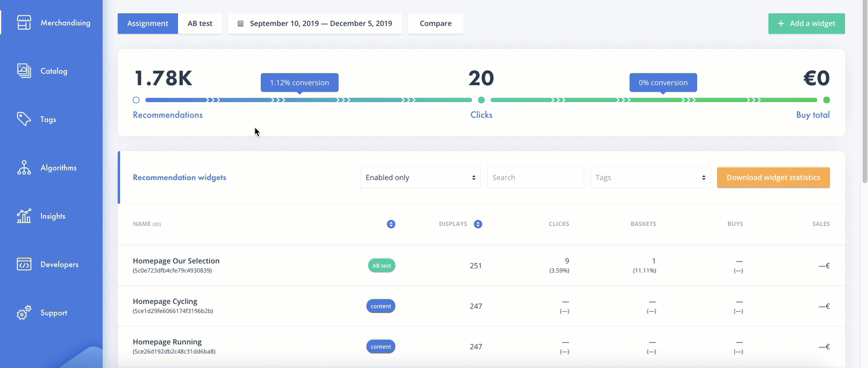Click the content badge on Homepage Running
Viewport: 868px width, 368px height.
[x=381, y=347]
